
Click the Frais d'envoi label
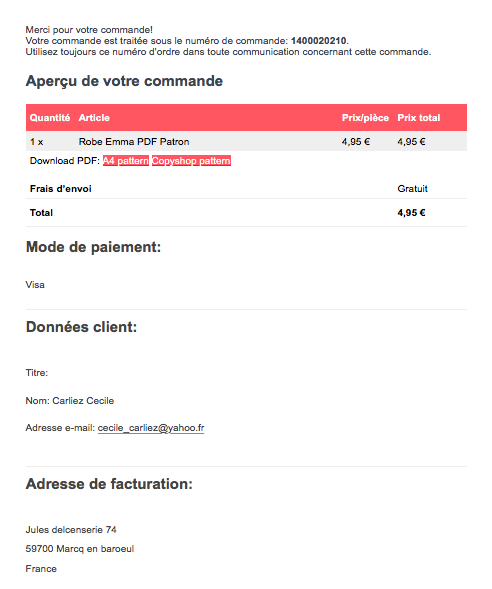60,189
